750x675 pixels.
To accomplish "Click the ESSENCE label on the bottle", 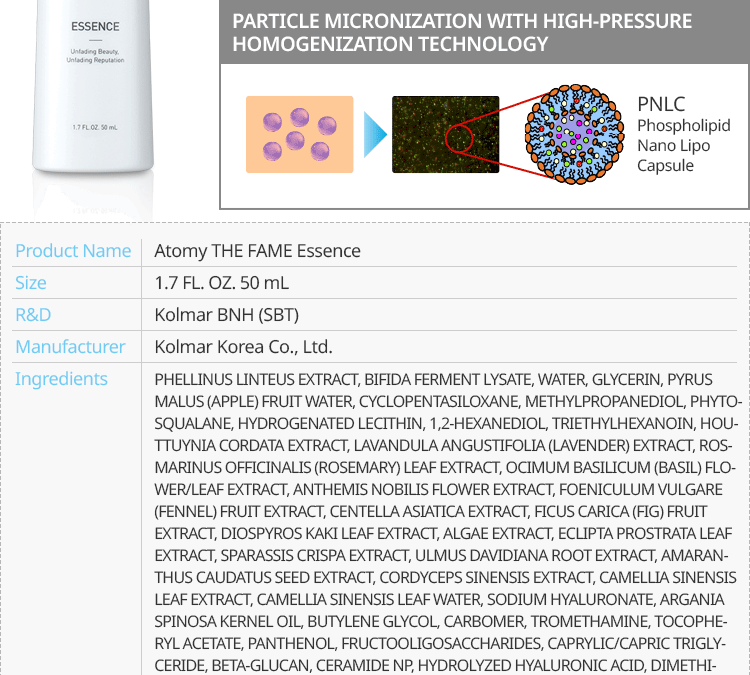I will click(x=95, y=26).
